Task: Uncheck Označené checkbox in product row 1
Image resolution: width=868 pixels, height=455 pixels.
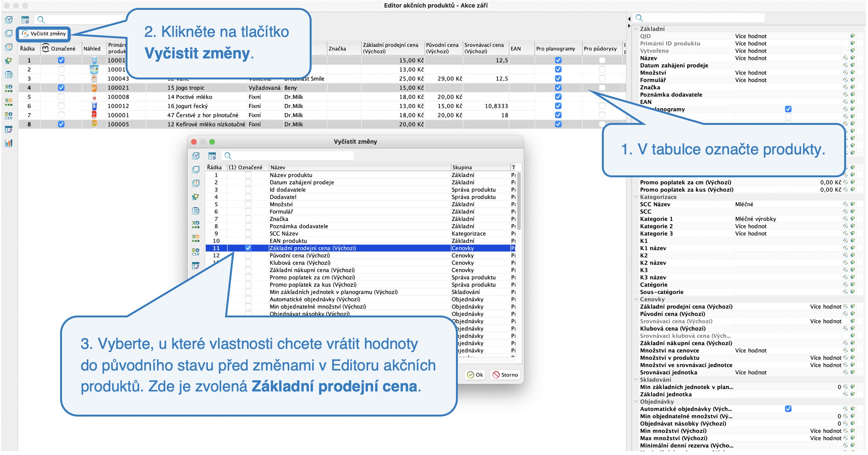Action: click(x=61, y=60)
